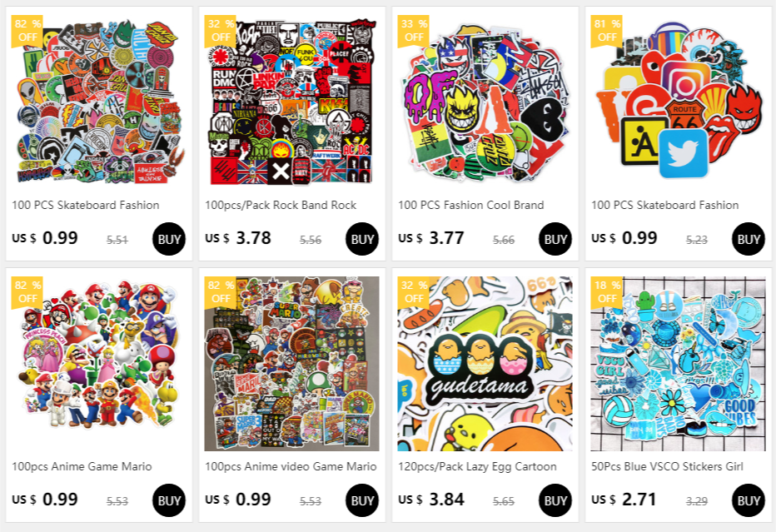
Task: Click BUY for the Fashion Cool Brand stickers
Action: pyautogui.click(x=555, y=239)
